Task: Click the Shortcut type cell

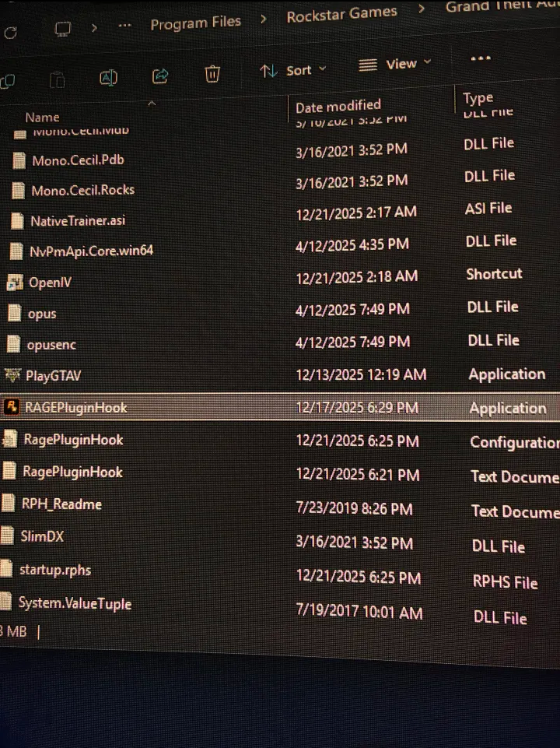Action: 494,274
